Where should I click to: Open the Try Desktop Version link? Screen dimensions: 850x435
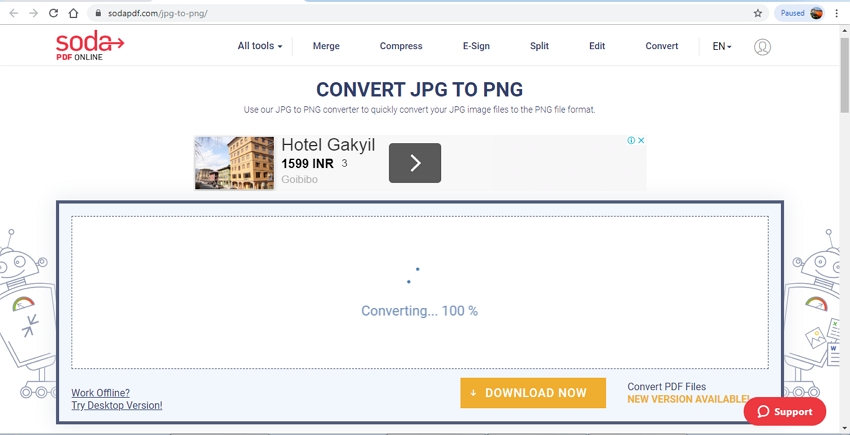(116, 405)
